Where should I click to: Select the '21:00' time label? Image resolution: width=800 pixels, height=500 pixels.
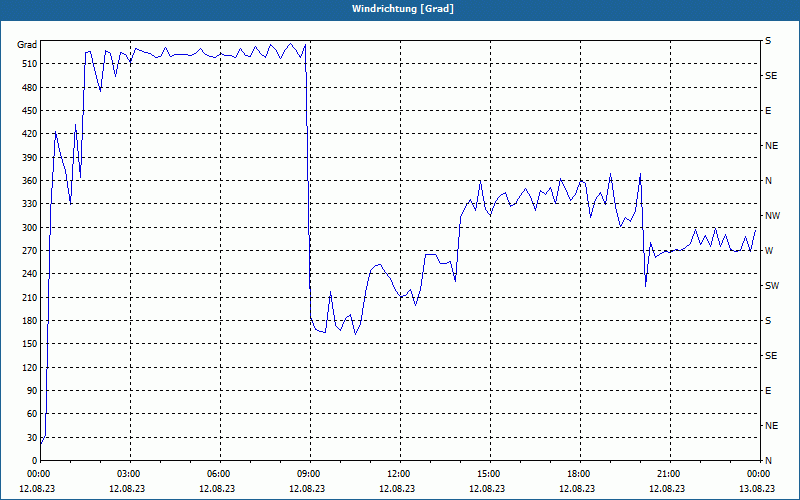point(670,474)
